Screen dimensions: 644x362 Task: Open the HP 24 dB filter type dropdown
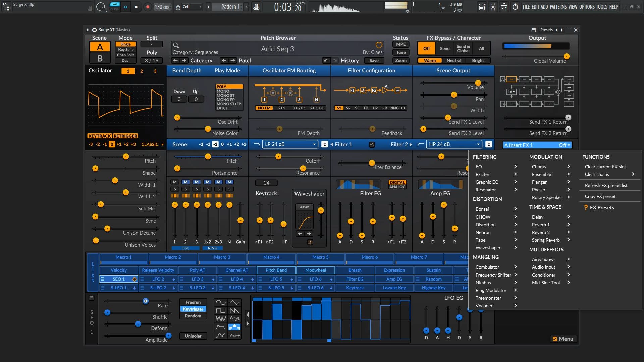pos(454,144)
